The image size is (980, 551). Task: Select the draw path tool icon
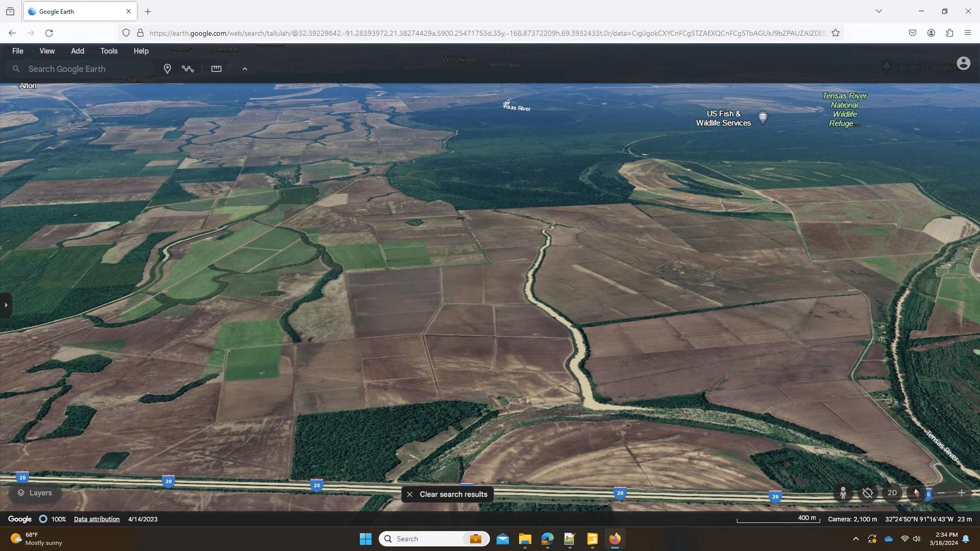click(x=188, y=69)
